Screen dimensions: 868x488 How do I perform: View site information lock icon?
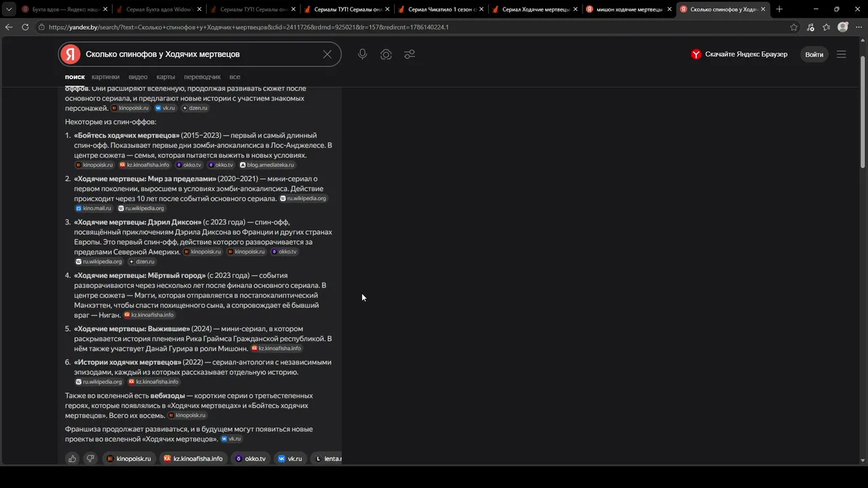point(42,27)
